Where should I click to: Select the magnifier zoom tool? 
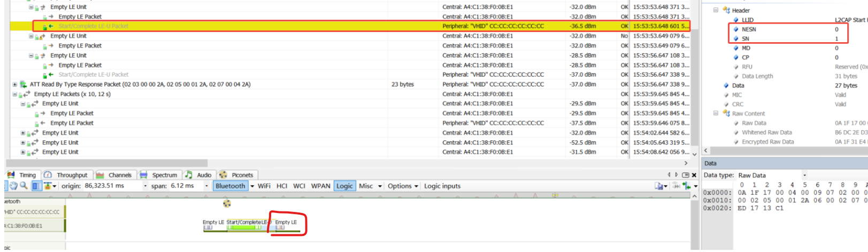[24, 186]
